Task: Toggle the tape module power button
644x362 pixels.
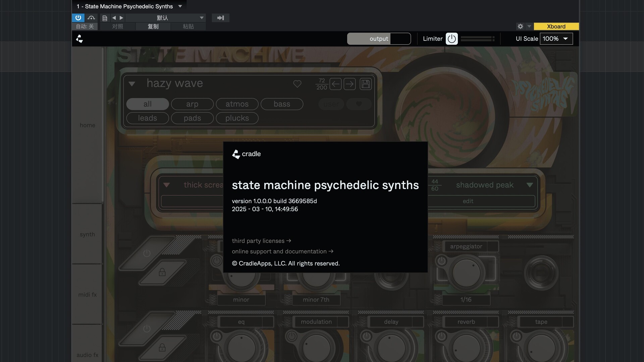Action: 517,336
